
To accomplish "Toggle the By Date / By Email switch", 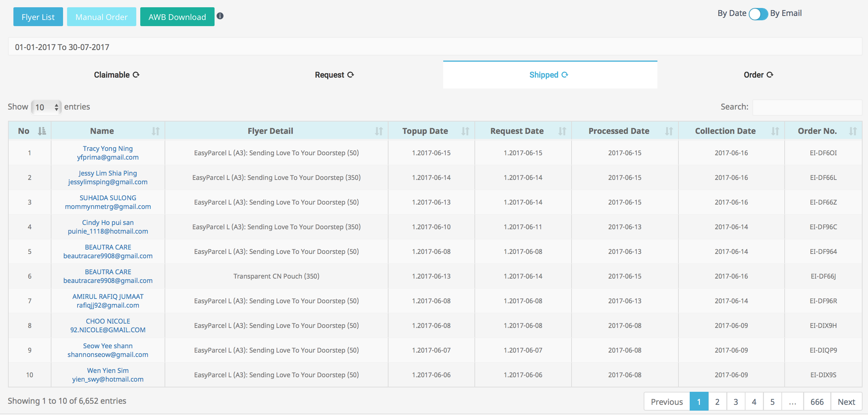I will click(758, 14).
